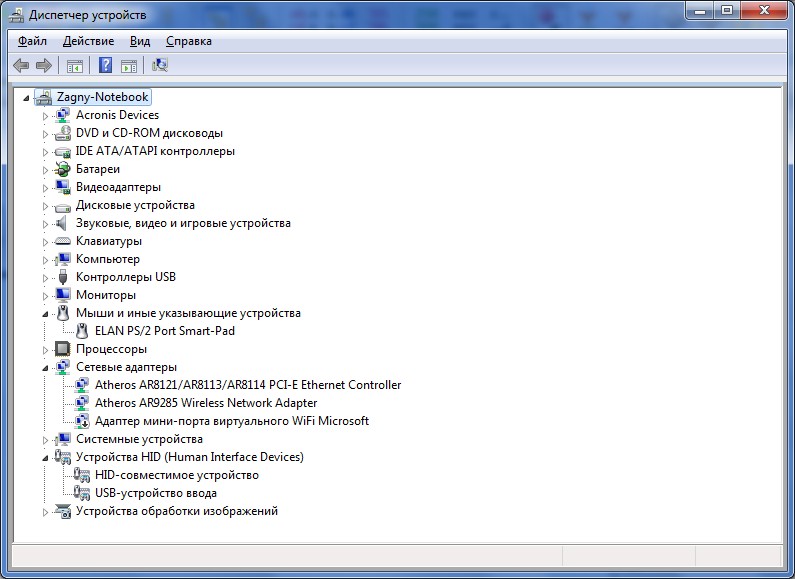795x579 pixels.
Task: Select Atheros AR9285 Wireless Network Adapter
Action: click(206, 403)
